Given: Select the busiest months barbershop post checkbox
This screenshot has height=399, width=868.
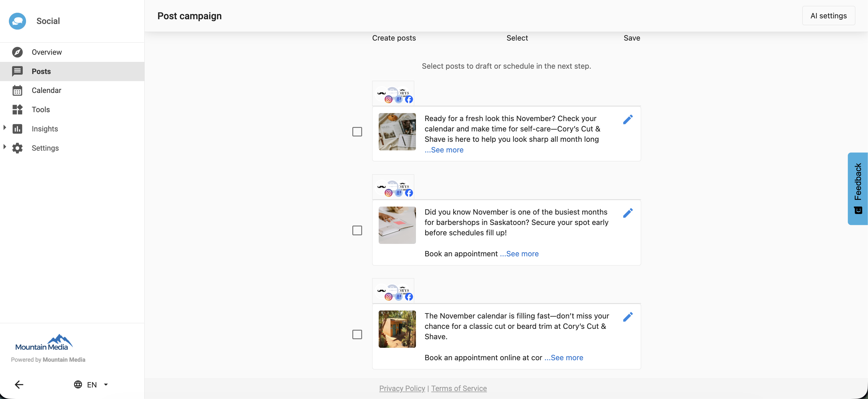Looking at the screenshot, I should coord(356,230).
